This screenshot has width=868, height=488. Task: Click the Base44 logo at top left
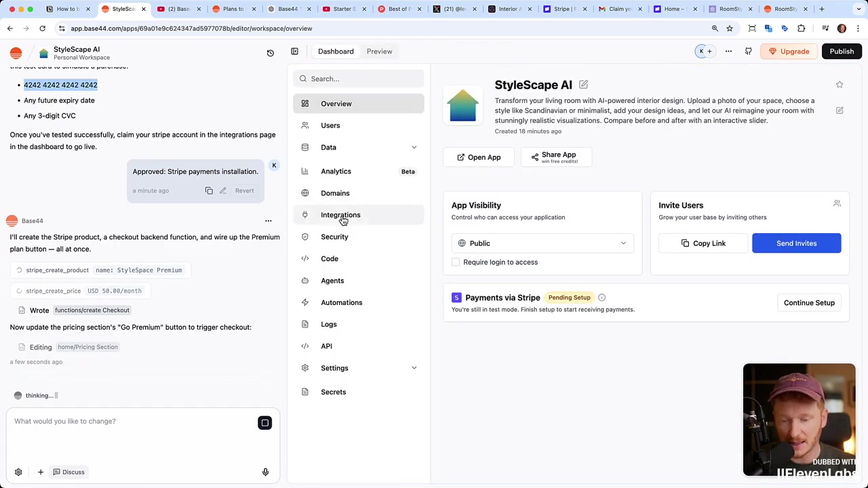(16, 54)
